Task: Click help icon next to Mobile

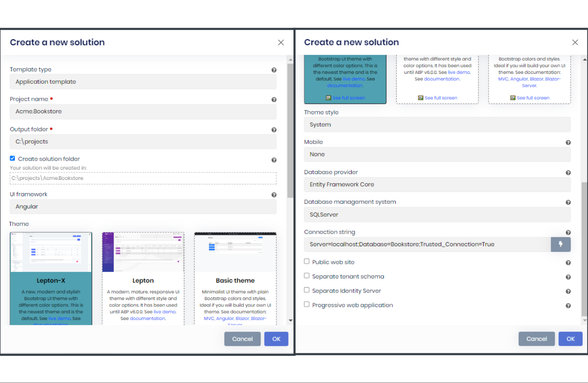Action: tap(568, 143)
